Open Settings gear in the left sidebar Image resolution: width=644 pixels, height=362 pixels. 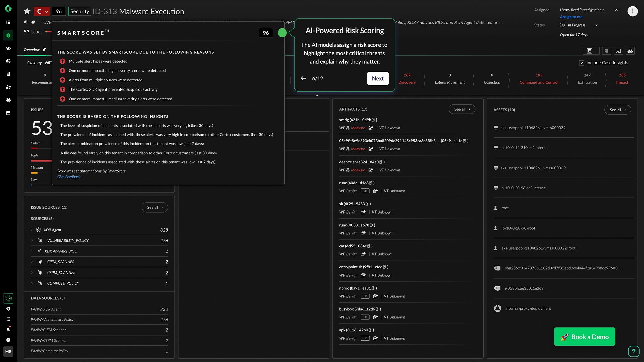click(8, 309)
